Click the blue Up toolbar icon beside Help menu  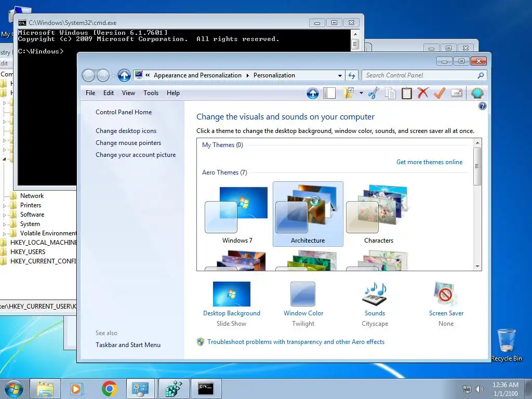[x=312, y=93]
